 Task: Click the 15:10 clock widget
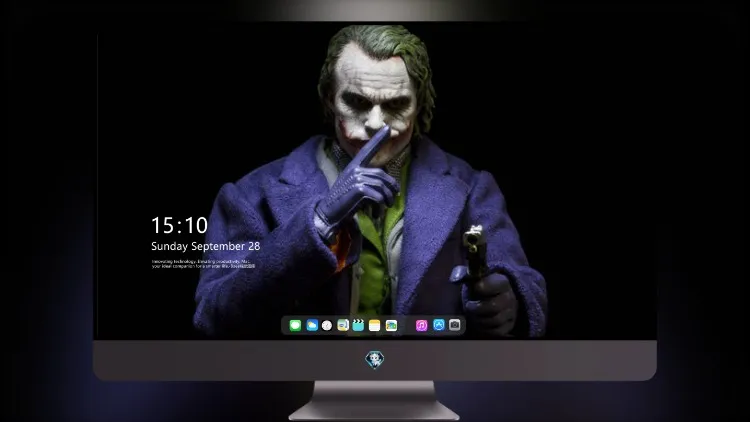pyautogui.click(x=179, y=225)
